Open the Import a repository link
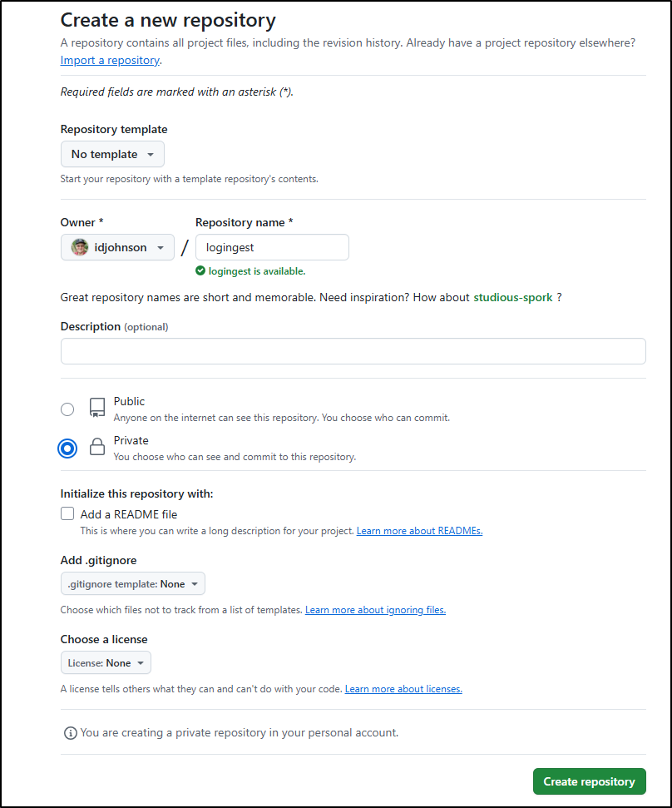The width and height of the screenshot is (672, 808). pos(110,60)
